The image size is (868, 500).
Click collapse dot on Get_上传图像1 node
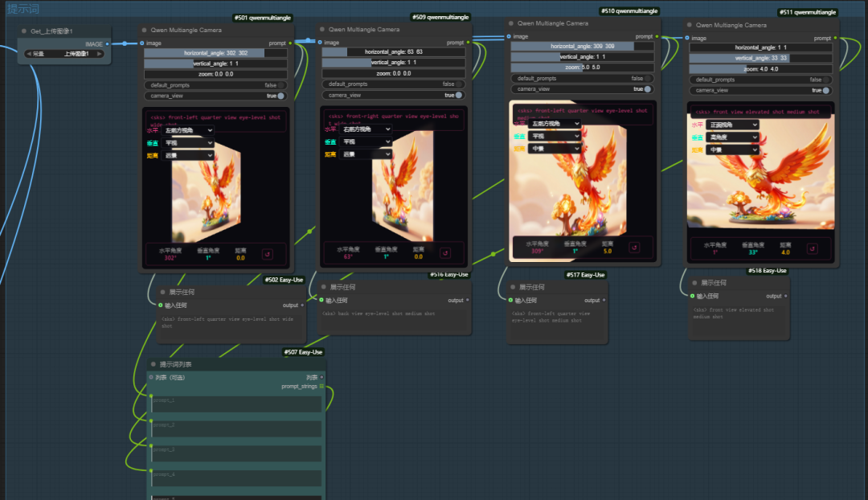[x=24, y=31]
